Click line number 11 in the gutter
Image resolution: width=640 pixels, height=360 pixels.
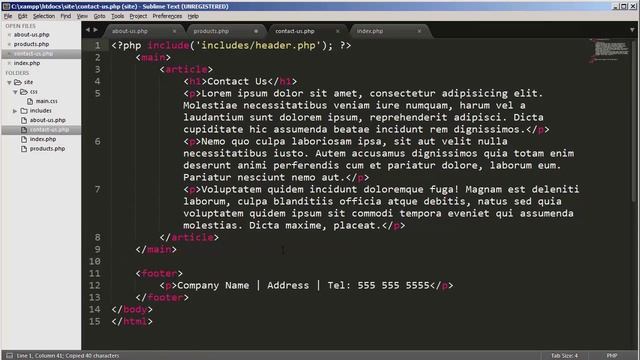point(95,273)
